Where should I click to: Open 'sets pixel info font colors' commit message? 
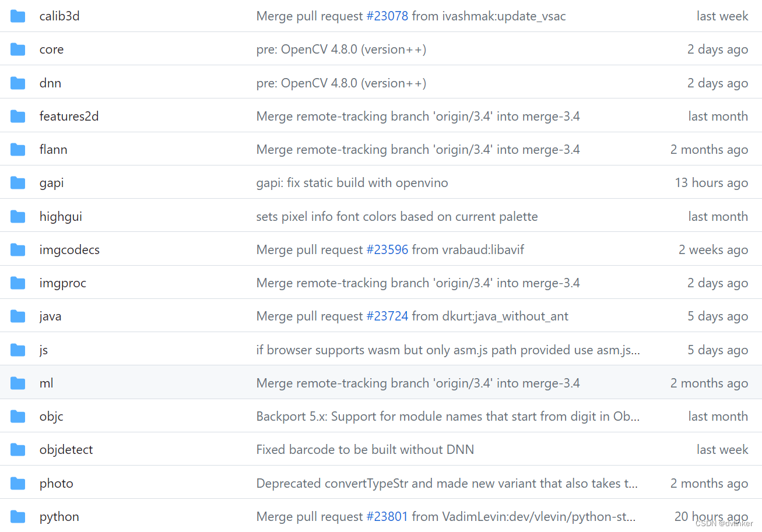(397, 217)
